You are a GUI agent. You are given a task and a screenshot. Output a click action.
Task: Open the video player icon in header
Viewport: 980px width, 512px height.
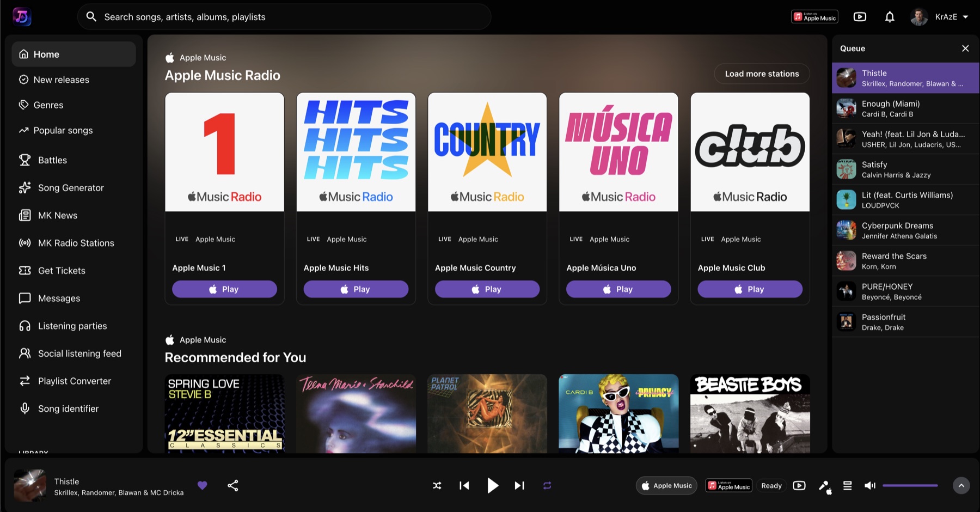[x=860, y=17]
